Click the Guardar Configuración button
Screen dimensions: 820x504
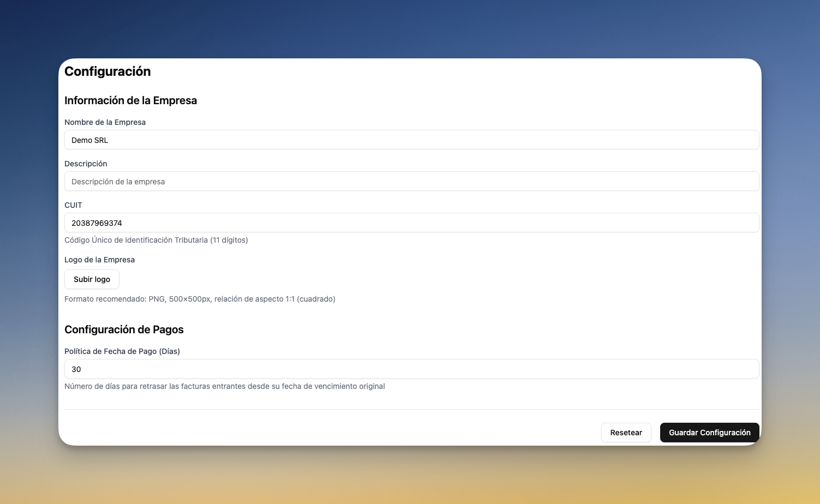click(709, 432)
